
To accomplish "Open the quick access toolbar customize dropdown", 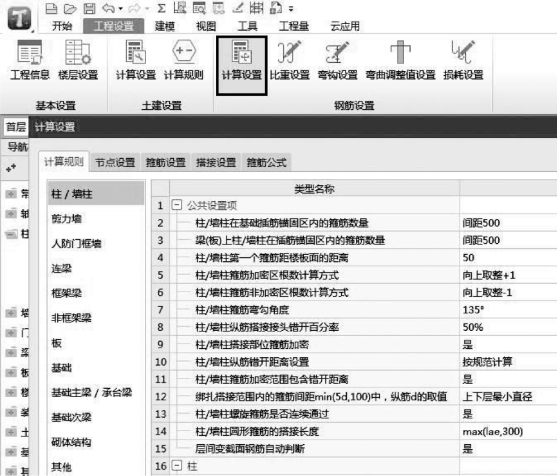I will coord(291,9).
